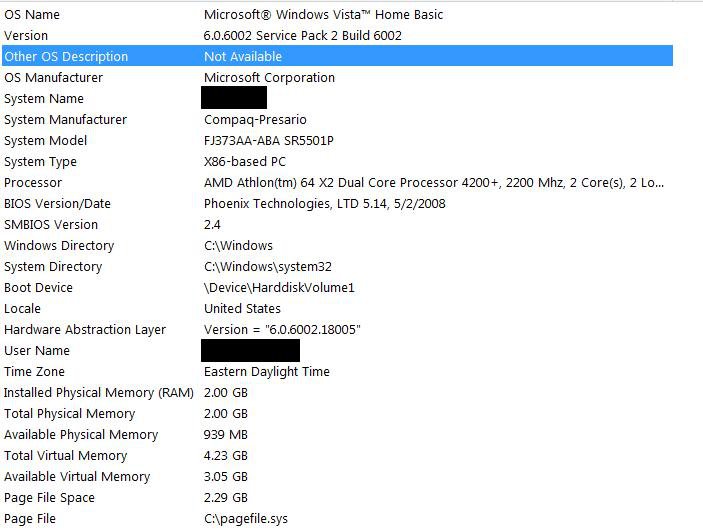Click the 'Phoenix Technologies, LTD 5.14, 5/2/2008' value
The height and width of the screenshot is (531, 703).
tap(325, 204)
